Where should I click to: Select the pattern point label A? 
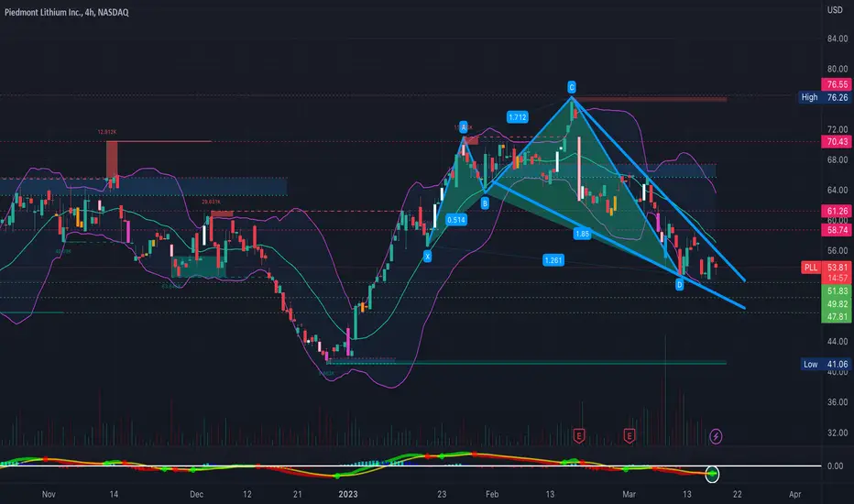click(x=463, y=127)
